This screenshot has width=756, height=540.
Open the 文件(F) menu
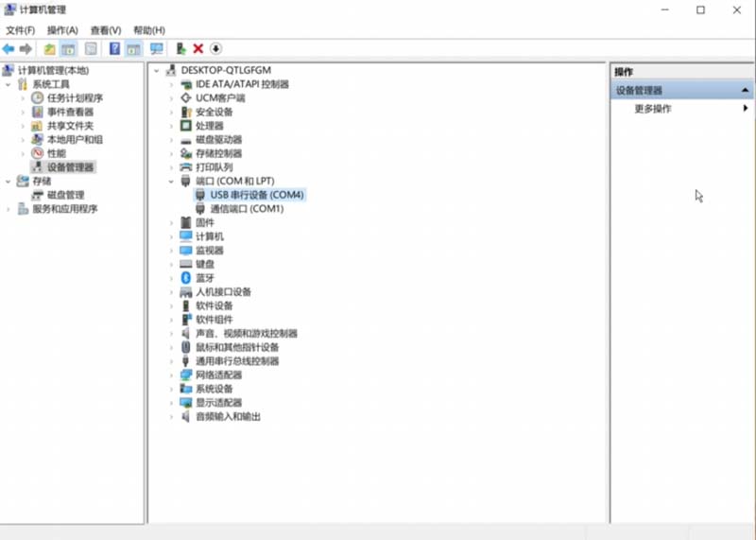[20, 30]
